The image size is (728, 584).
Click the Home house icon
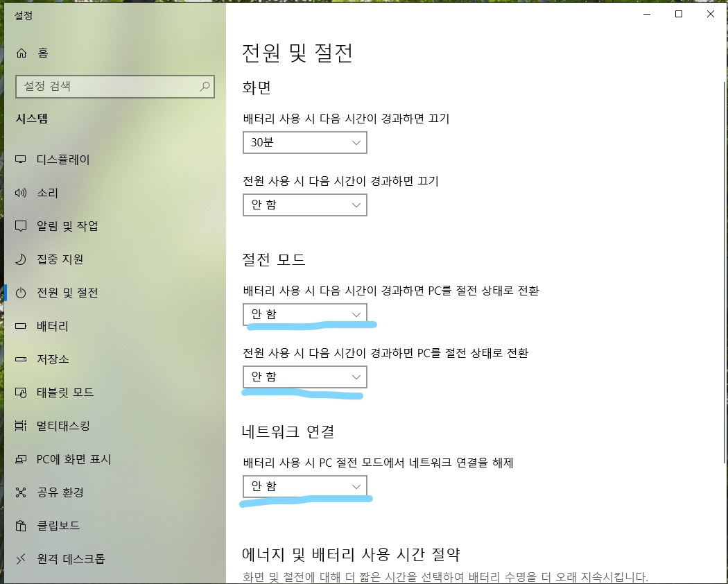click(x=21, y=53)
